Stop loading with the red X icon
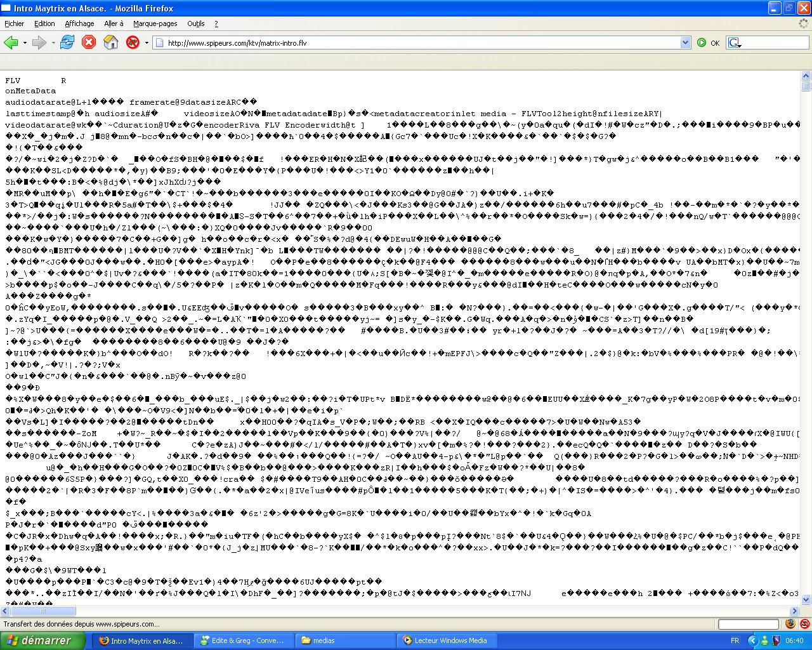The image size is (812, 650). pyautogui.click(x=89, y=43)
